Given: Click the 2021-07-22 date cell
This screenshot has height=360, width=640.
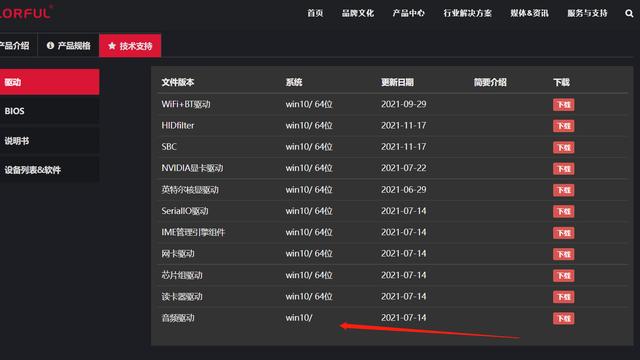Looking at the screenshot, I should pos(404,168).
